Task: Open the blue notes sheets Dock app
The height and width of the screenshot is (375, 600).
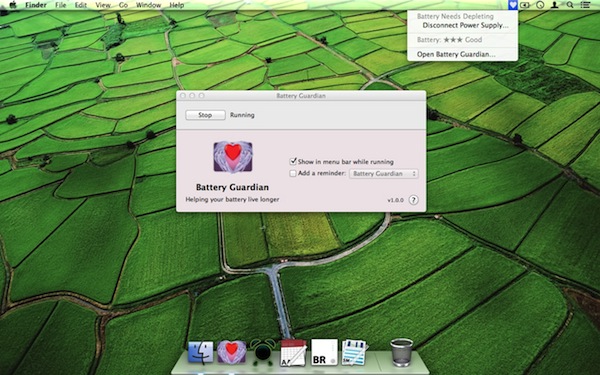Action: coord(354,352)
